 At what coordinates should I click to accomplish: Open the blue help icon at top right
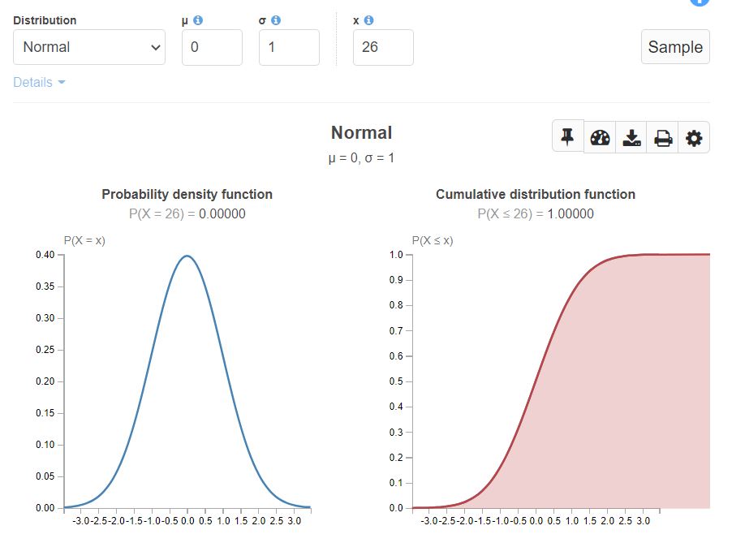(700, 3)
